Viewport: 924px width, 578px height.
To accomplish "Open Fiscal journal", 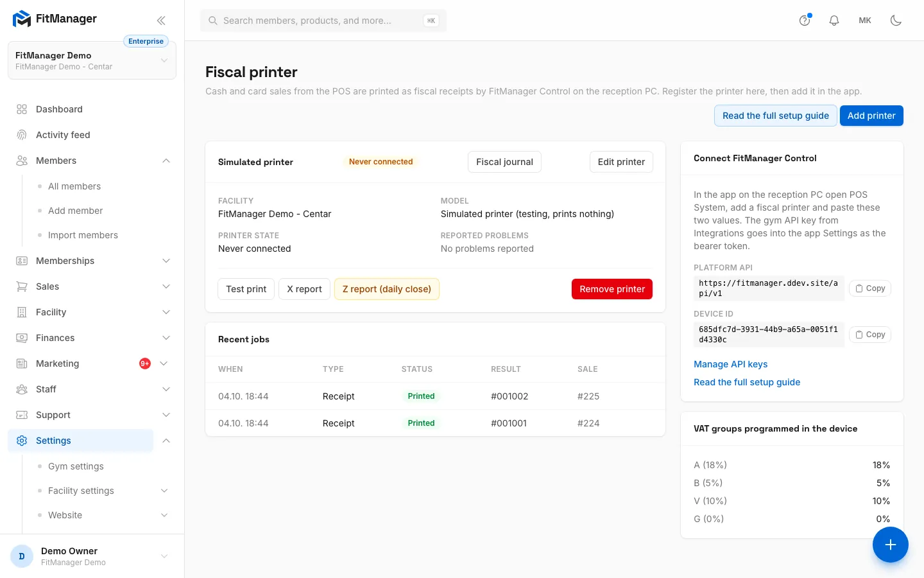I will tap(504, 162).
